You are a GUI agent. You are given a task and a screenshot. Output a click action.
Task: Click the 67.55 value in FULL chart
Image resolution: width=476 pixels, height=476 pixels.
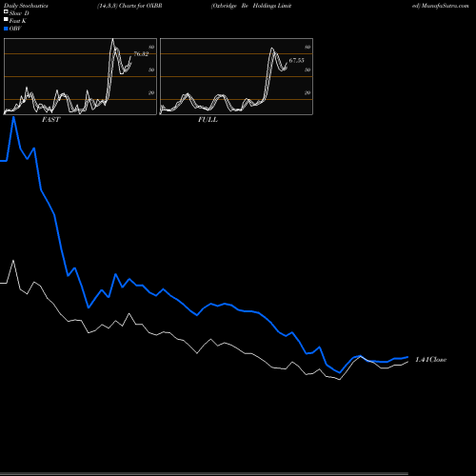[x=296, y=60]
